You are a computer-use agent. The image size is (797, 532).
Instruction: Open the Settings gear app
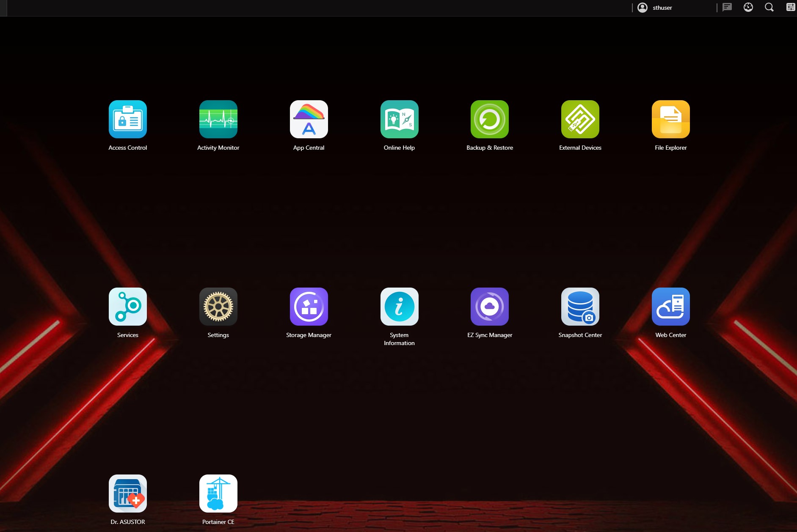218,307
